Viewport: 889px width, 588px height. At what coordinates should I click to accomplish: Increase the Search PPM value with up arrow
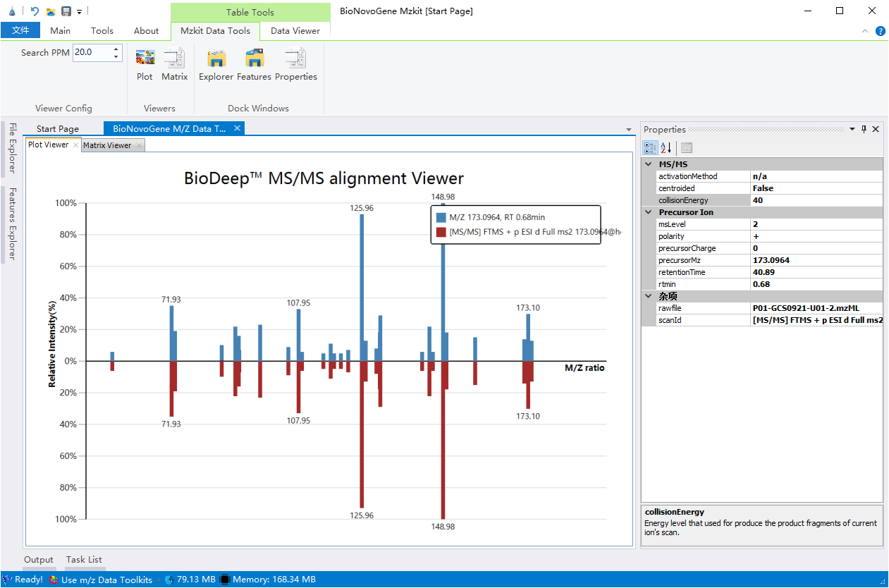[117, 49]
